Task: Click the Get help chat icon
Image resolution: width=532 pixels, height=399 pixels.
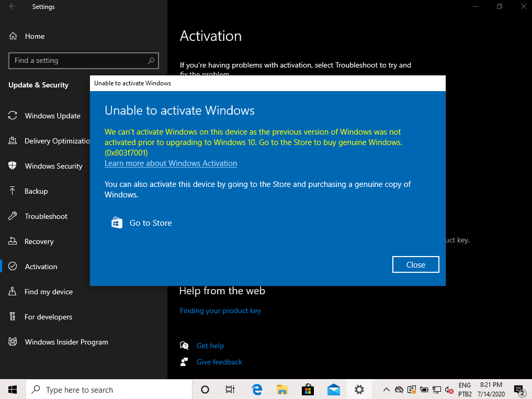Action: click(x=184, y=346)
